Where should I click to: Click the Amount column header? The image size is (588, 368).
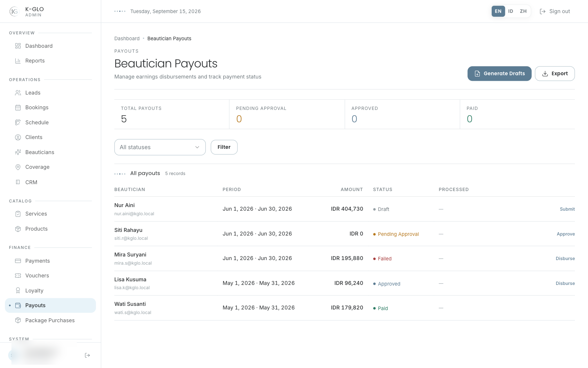352,190
